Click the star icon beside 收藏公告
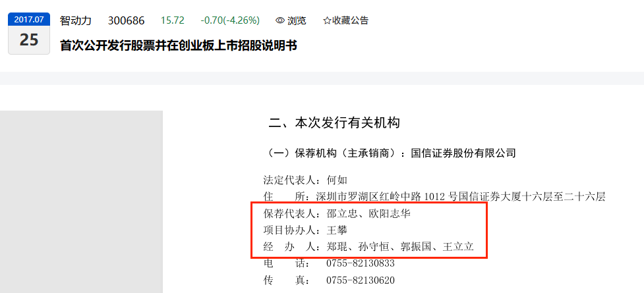The width and height of the screenshot is (644, 293). tap(327, 20)
